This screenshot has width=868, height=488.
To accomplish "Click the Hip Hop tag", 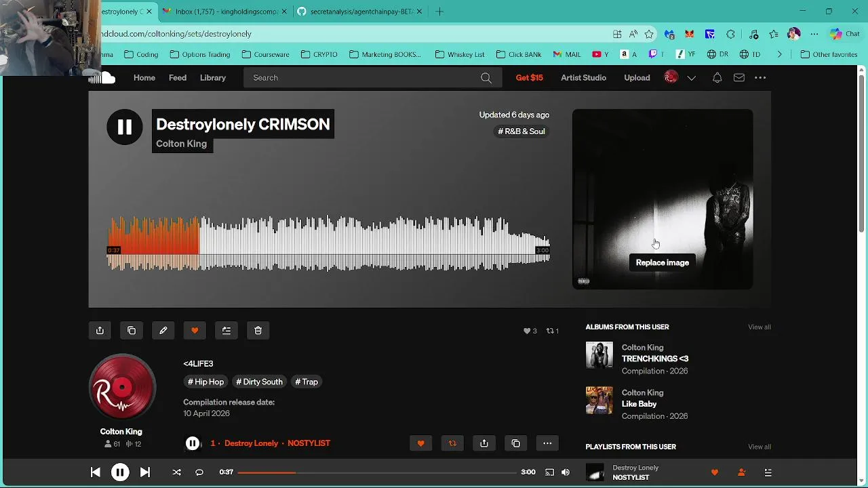I will 205,382.
